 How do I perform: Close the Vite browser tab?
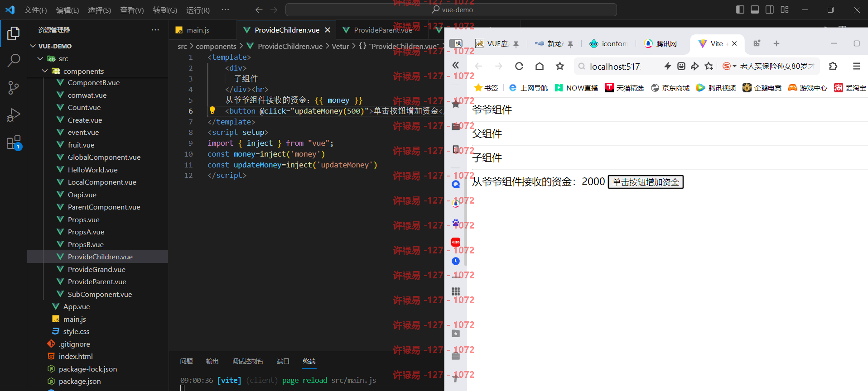point(734,43)
